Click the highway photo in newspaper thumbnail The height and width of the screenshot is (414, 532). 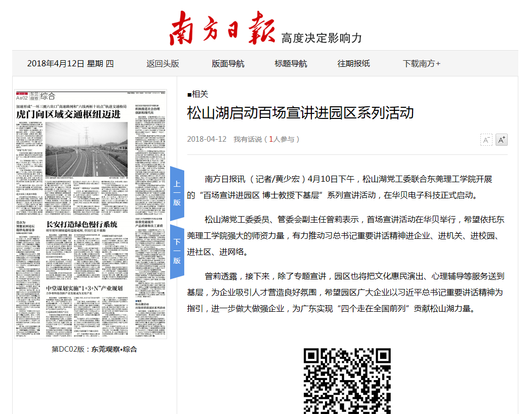click(86, 149)
